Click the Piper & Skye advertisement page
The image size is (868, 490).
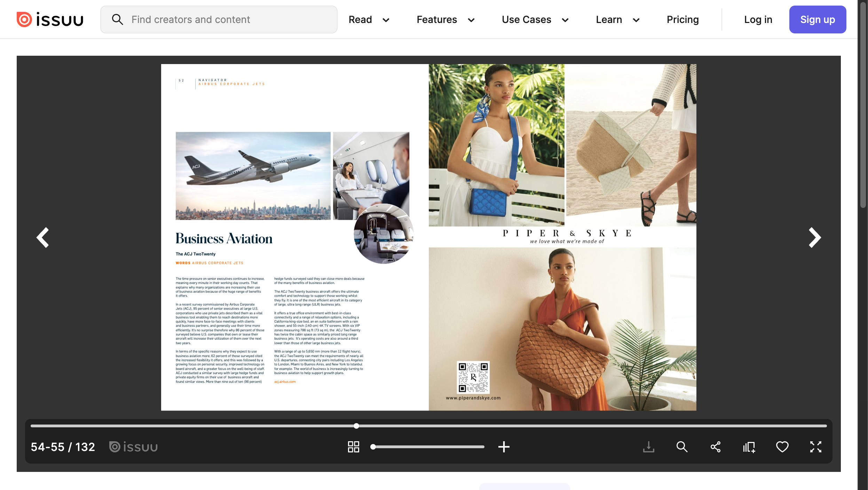click(x=562, y=237)
